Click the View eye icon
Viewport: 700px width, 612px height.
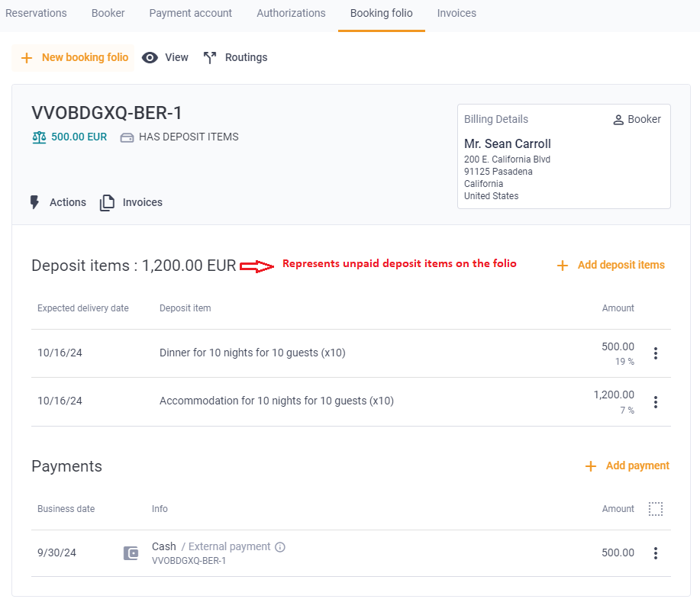(150, 56)
